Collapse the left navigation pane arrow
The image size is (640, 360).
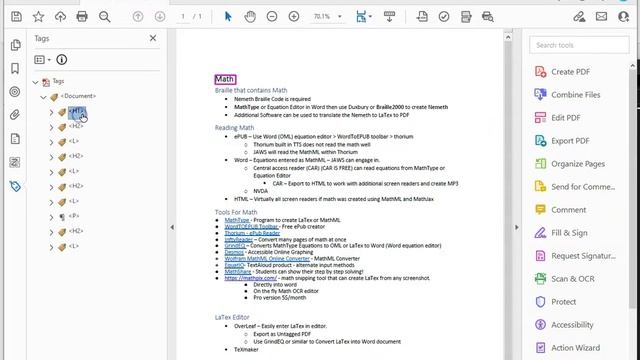pyautogui.click(x=172, y=227)
